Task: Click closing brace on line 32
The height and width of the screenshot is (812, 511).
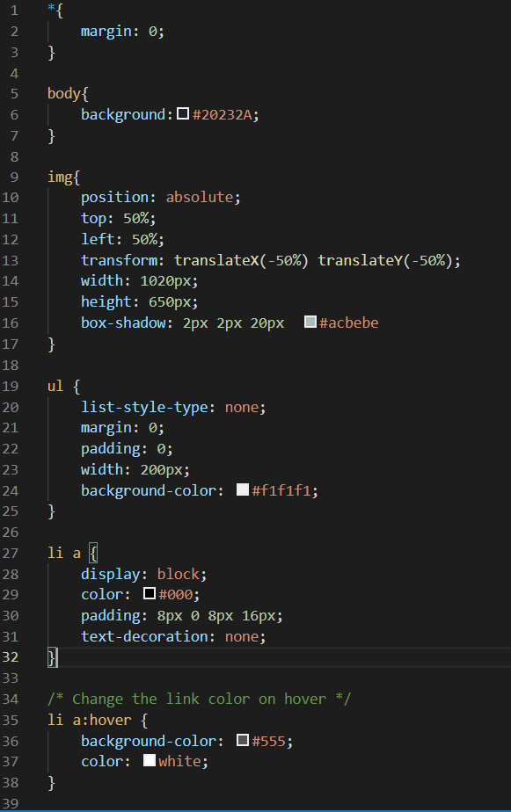Action: [x=51, y=657]
